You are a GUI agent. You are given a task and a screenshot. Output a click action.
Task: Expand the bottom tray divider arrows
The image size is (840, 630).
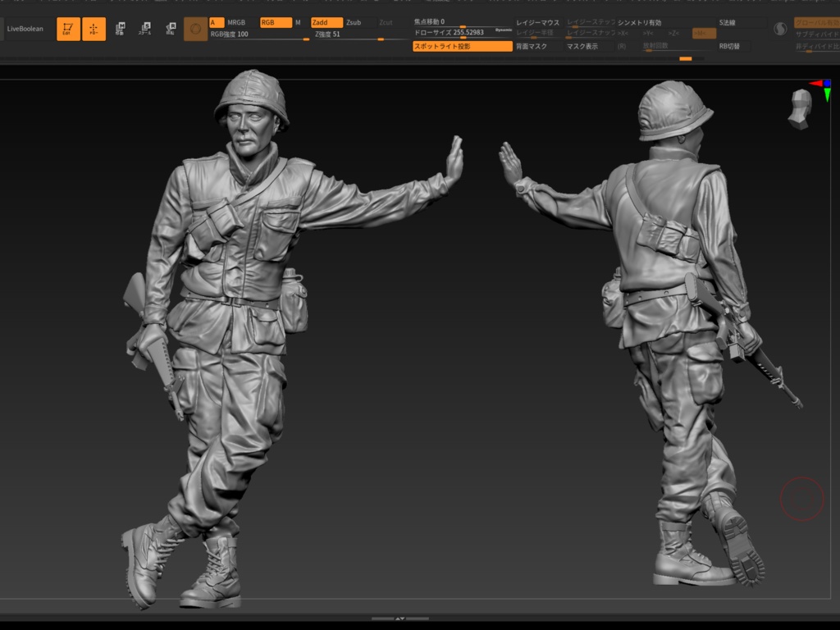[399, 619]
